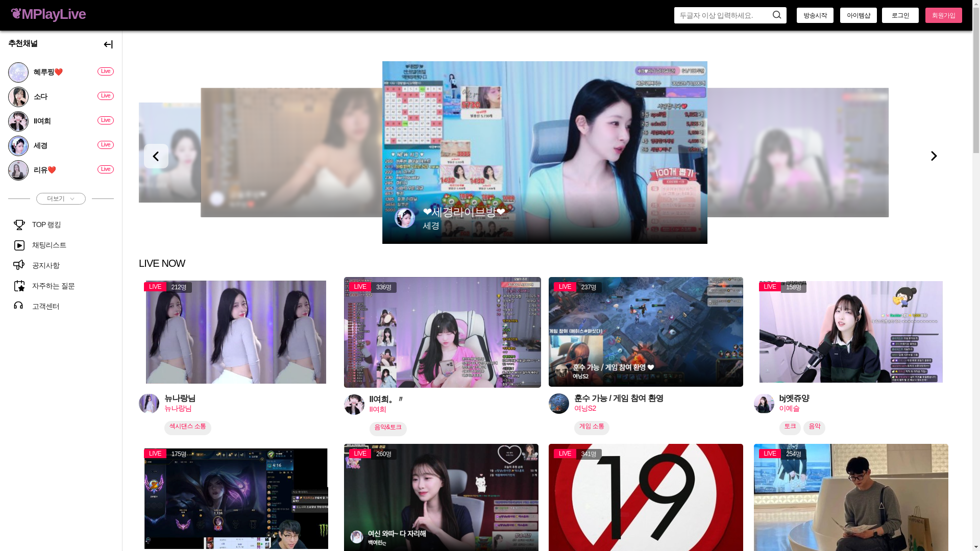Image resolution: width=980 pixels, height=551 pixels.
Task: Open 여신 와따 stream thumbnail
Action: [441, 497]
